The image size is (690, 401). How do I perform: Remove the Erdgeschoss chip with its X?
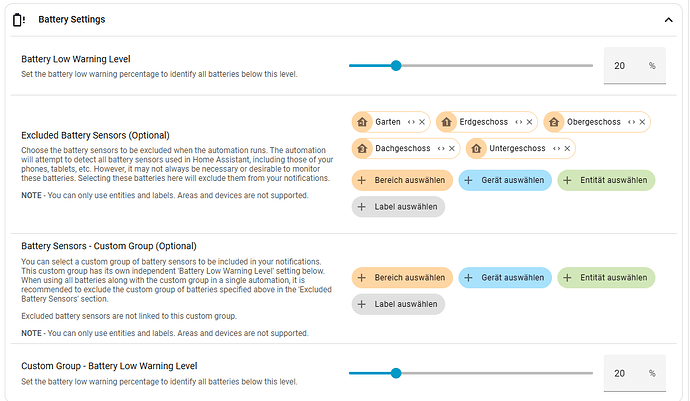point(530,122)
